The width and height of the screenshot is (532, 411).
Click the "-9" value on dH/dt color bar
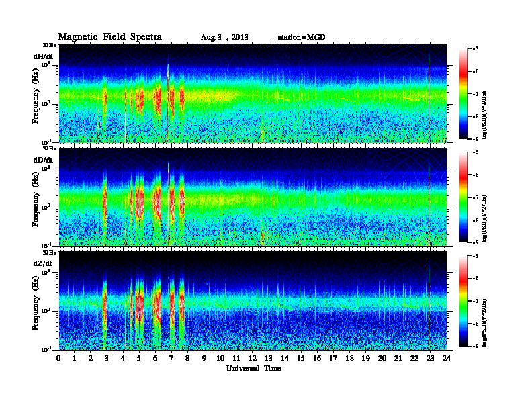coord(476,139)
